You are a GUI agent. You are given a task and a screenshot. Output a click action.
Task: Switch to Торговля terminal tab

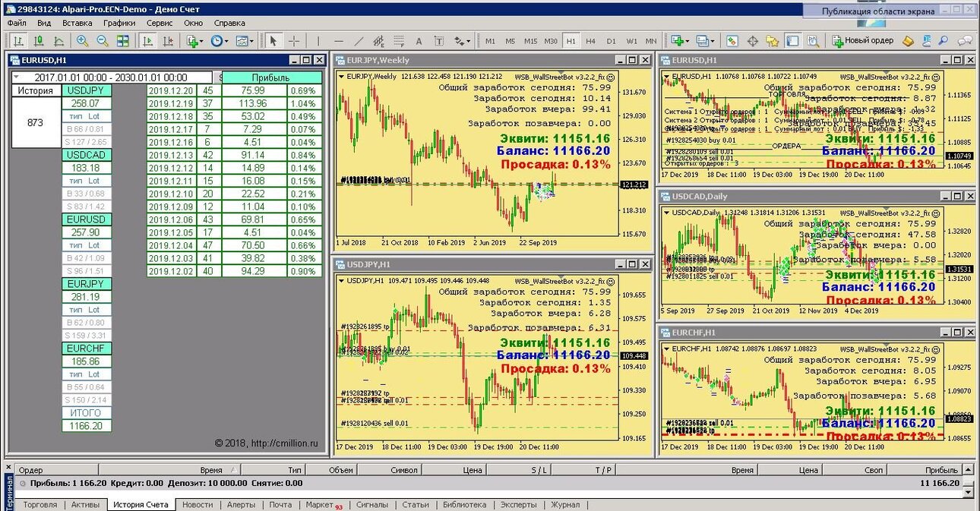coord(40,505)
